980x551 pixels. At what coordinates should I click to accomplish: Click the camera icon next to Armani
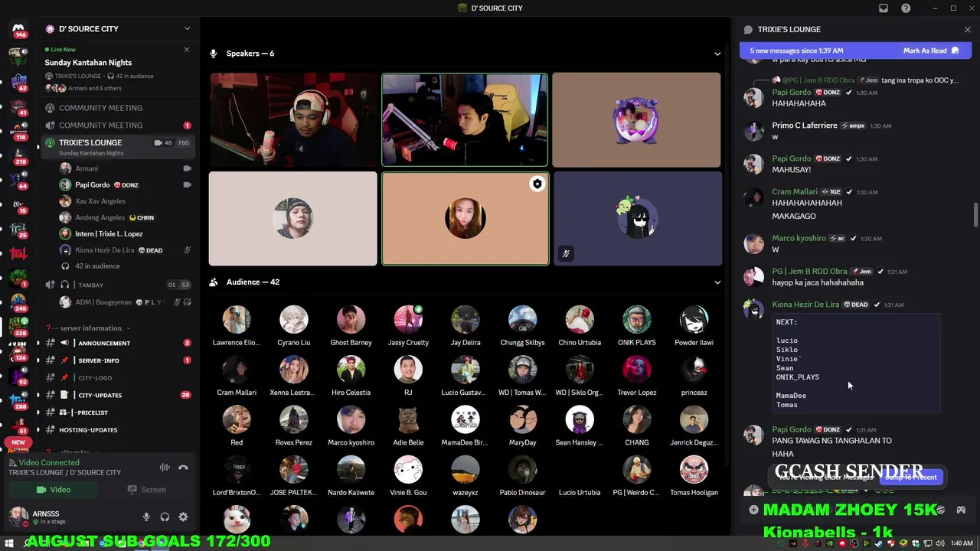click(x=187, y=168)
